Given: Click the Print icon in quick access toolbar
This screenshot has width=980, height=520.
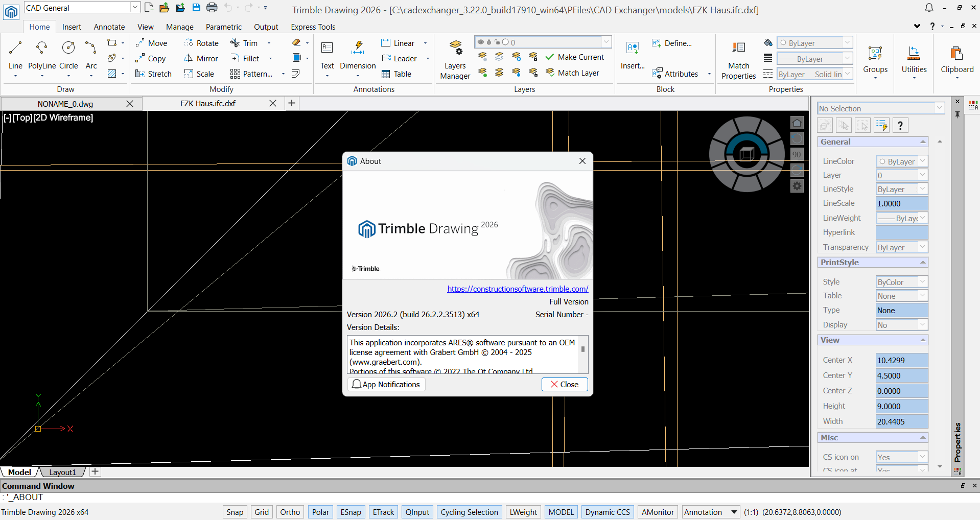Looking at the screenshot, I should coord(212,8).
